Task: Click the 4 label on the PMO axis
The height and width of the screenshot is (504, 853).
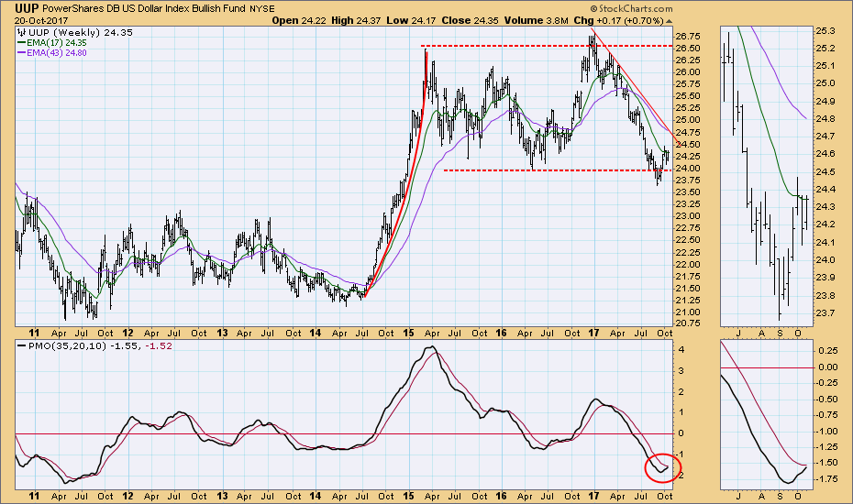Action: point(680,349)
